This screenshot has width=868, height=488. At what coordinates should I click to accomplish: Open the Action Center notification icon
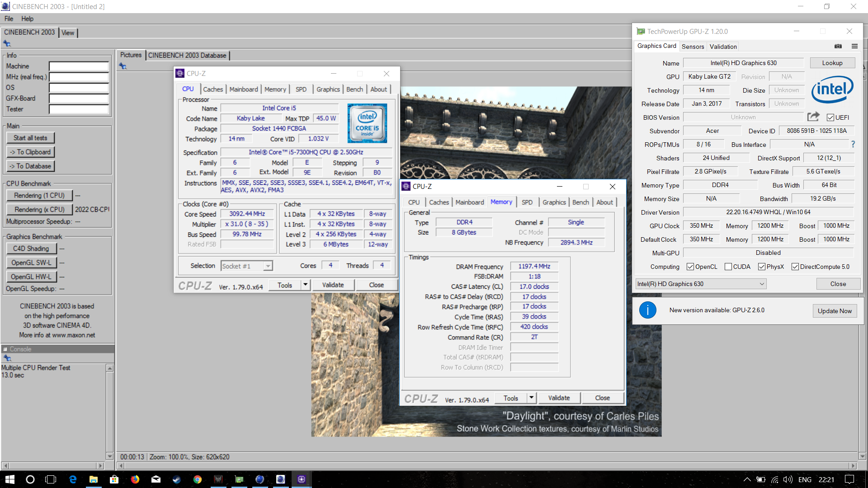(850, 479)
